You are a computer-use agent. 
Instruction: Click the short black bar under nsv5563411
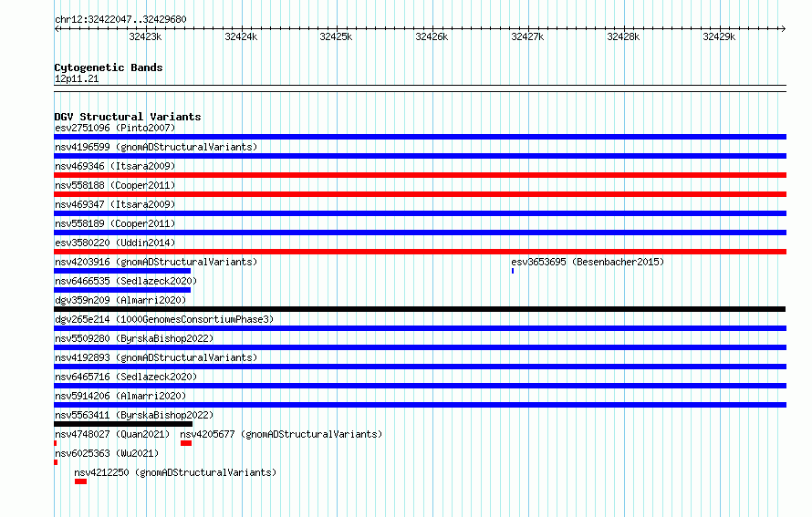point(123,424)
